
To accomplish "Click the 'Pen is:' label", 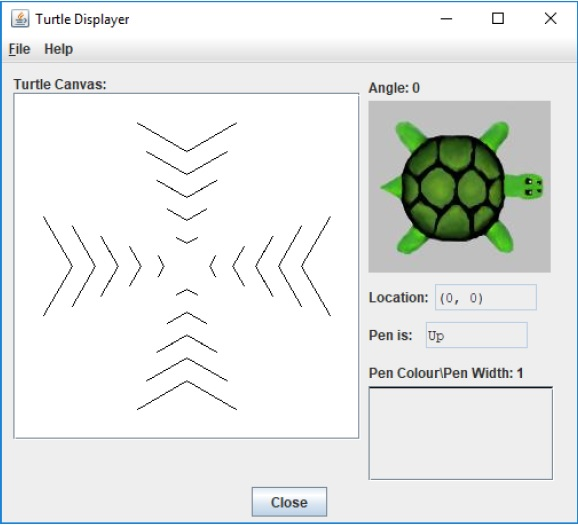I will tap(390, 335).
